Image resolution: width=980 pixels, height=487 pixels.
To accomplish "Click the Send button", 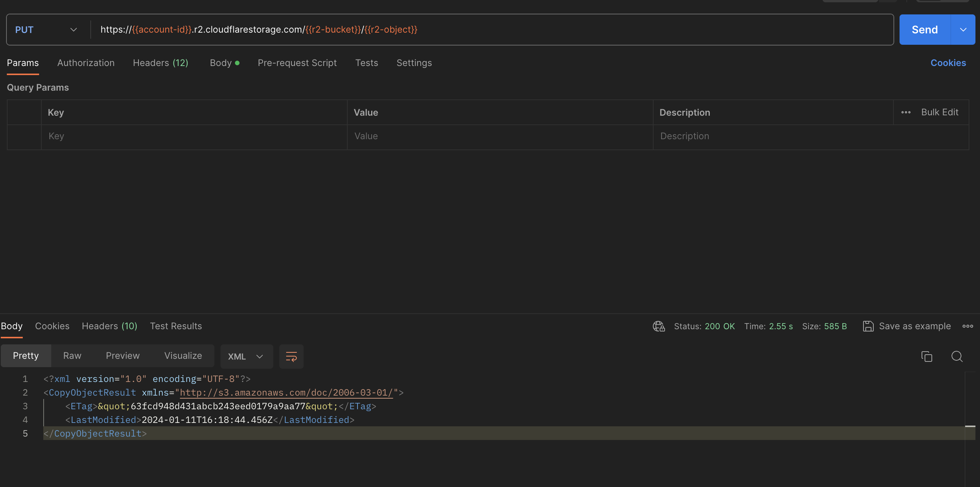I will (x=925, y=29).
